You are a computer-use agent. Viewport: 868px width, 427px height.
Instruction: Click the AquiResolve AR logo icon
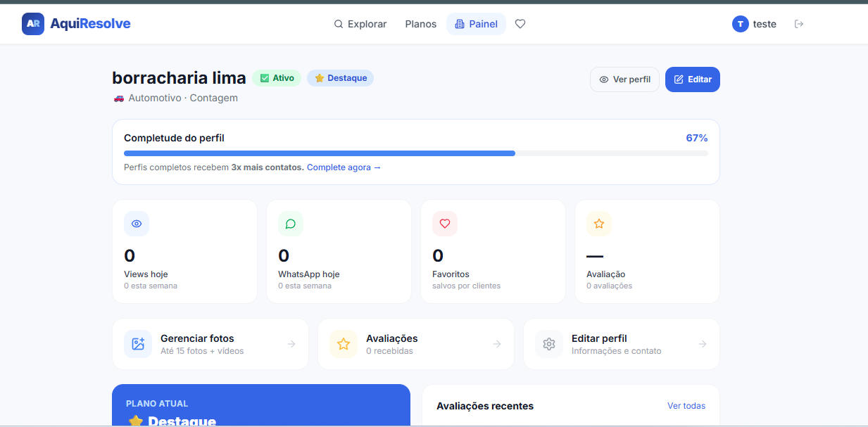click(x=33, y=24)
